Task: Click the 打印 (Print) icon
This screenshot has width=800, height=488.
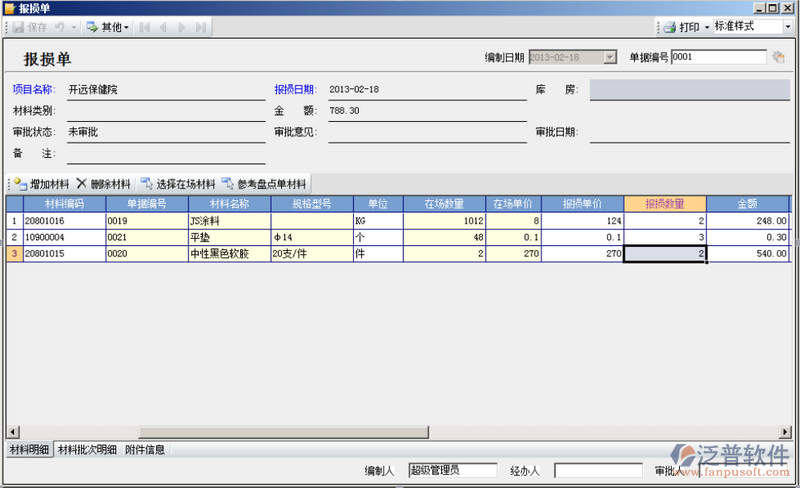Action: pyautogui.click(x=668, y=27)
